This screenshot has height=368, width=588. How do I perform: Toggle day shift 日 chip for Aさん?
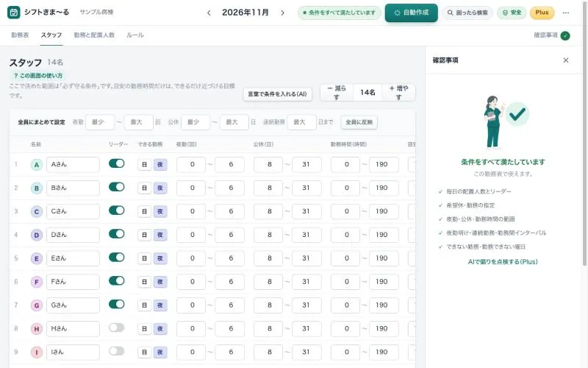click(144, 164)
